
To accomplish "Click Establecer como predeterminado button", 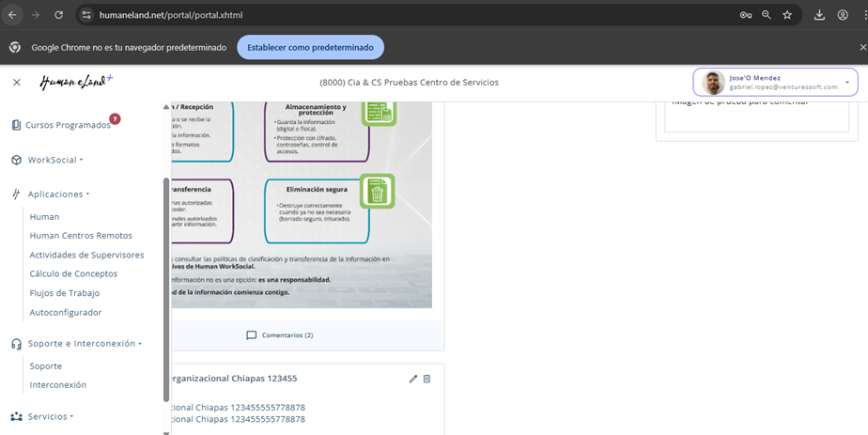I will (x=310, y=47).
